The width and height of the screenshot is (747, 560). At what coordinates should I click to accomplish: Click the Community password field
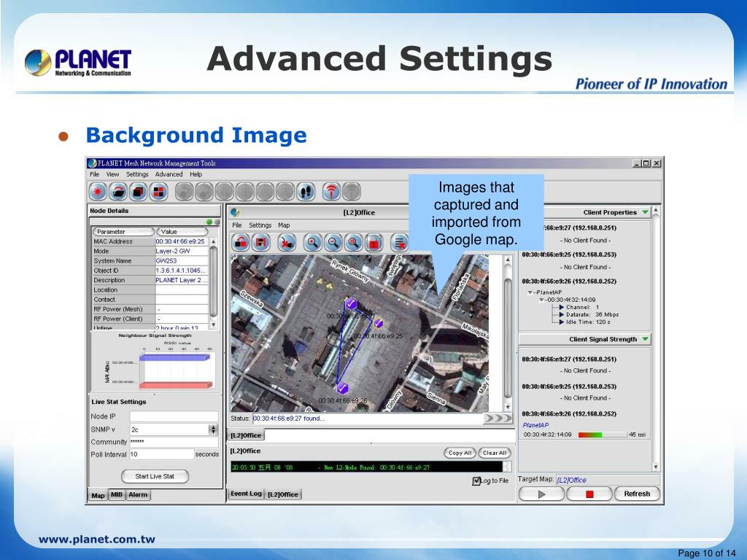point(174,442)
